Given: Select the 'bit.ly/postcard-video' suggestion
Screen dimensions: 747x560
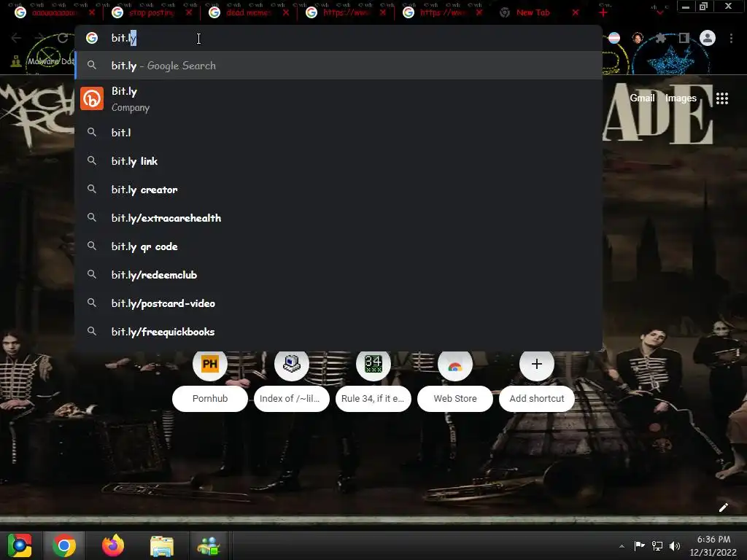Looking at the screenshot, I should tap(338, 303).
